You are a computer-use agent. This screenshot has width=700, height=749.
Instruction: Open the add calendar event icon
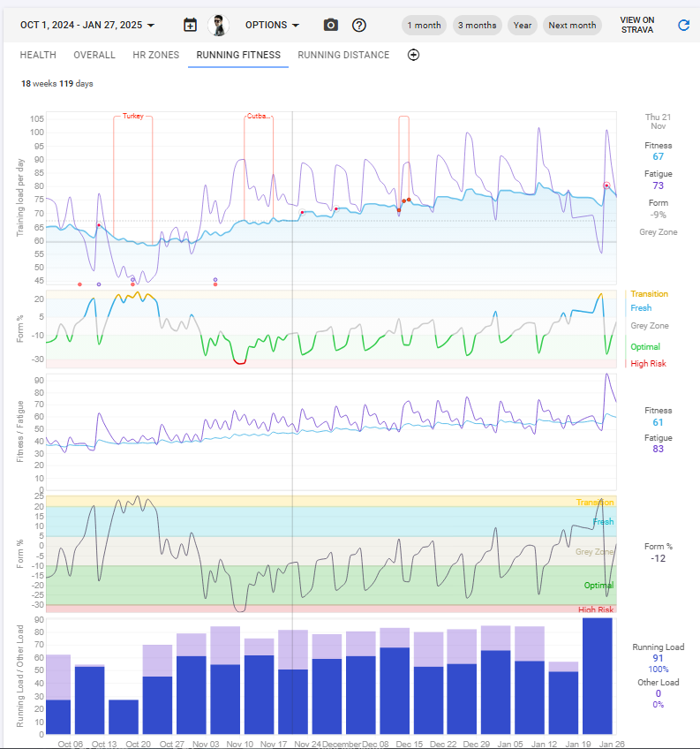click(x=190, y=25)
